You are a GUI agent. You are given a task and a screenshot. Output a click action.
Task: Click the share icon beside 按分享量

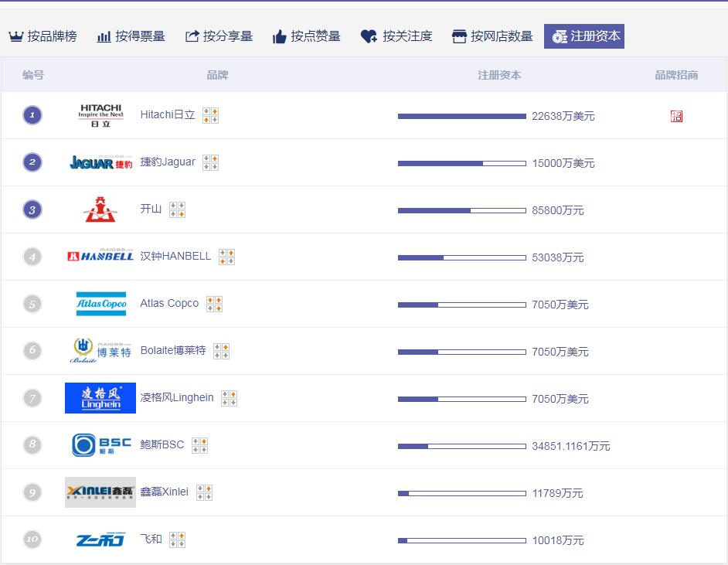[192, 36]
